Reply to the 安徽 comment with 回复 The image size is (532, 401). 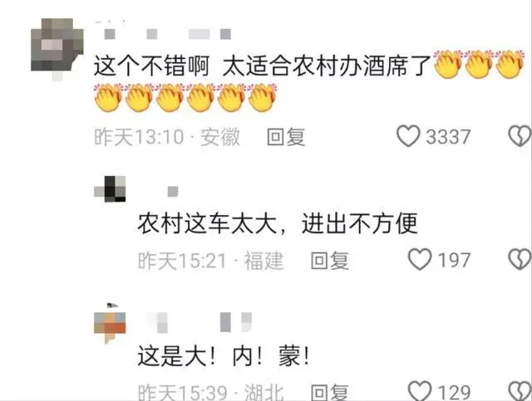tap(286, 137)
